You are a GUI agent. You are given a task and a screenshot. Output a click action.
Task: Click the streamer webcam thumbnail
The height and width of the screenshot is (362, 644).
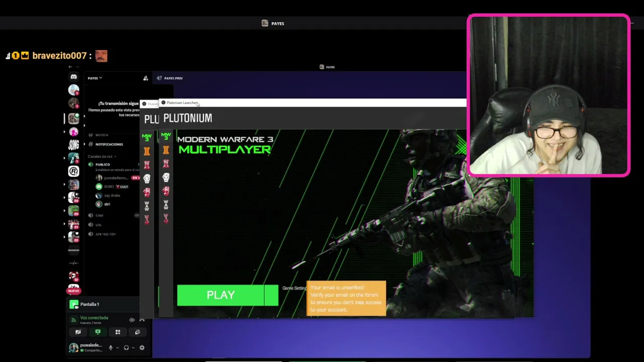pyautogui.click(x=549, y=96)
